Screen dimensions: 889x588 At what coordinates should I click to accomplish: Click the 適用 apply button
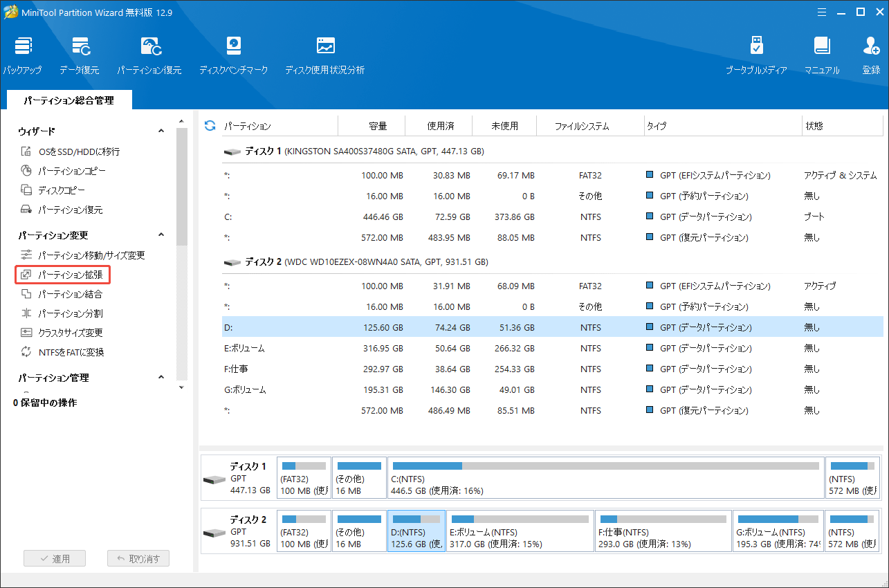(55, 559)
